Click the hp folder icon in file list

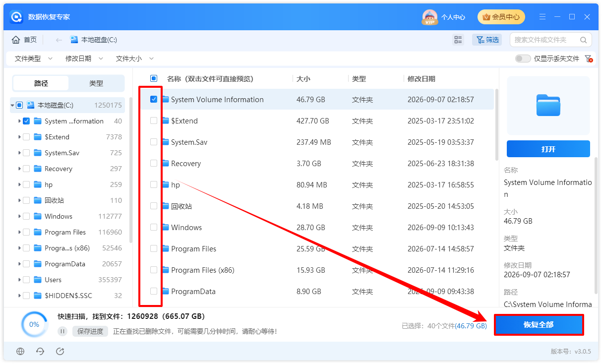tap(166, 184)
